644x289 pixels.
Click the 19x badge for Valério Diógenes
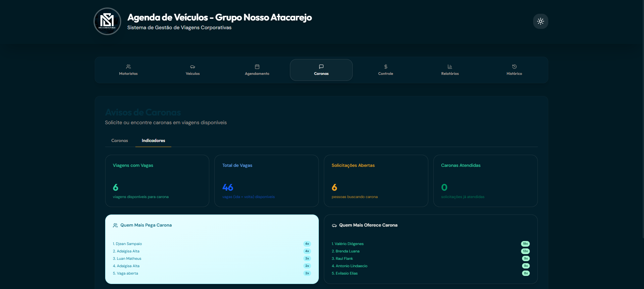pos(525,244)
